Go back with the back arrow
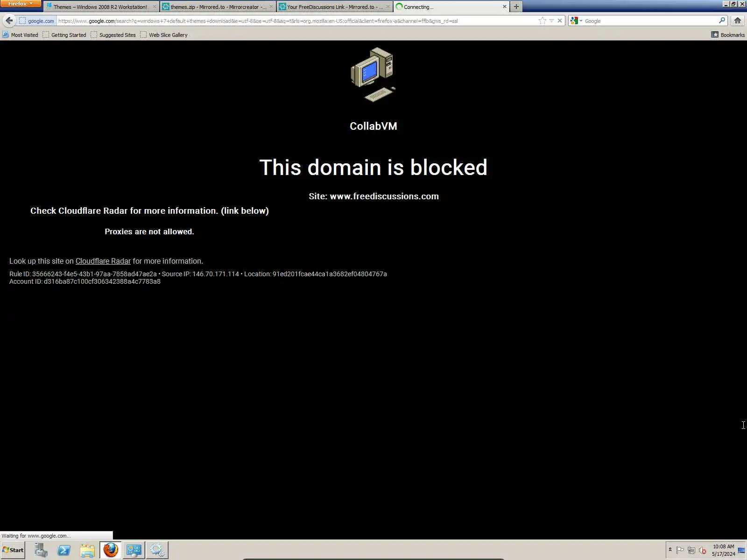This screenshot has height=560, width=747. tap(9, 21)
